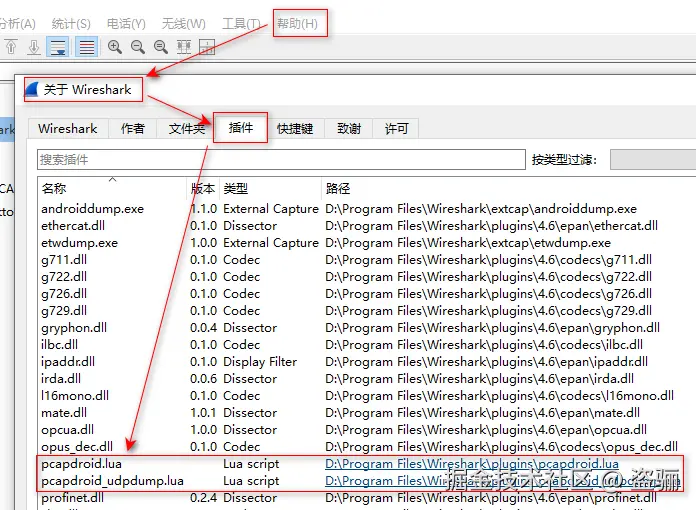The height and width of the screenshot is (510, 696).
Task: Open the 工具(T) menu
Action: click(x=241, y=23)
